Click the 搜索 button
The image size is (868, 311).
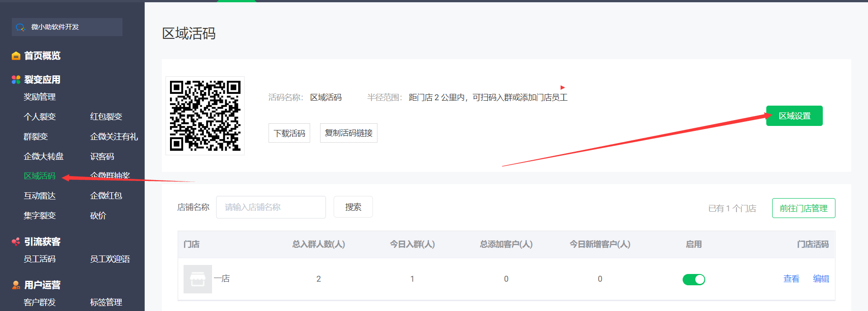pos(353,207)
